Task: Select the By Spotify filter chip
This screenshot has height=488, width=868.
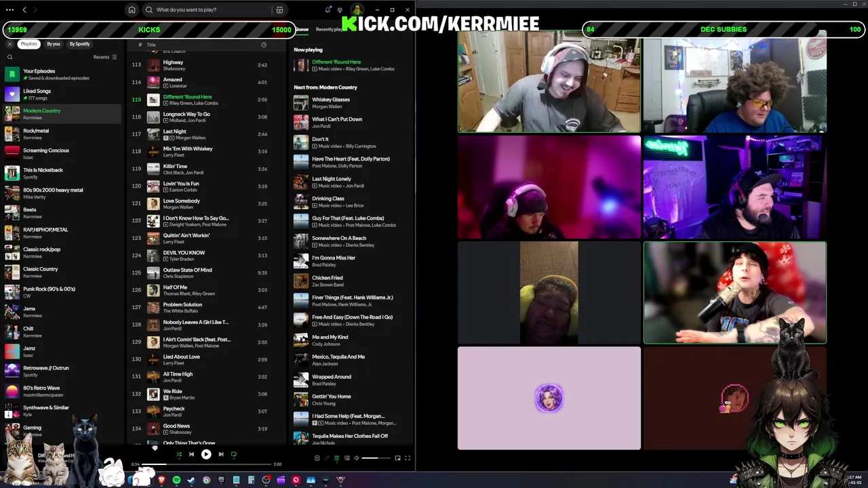Action: 79,44
